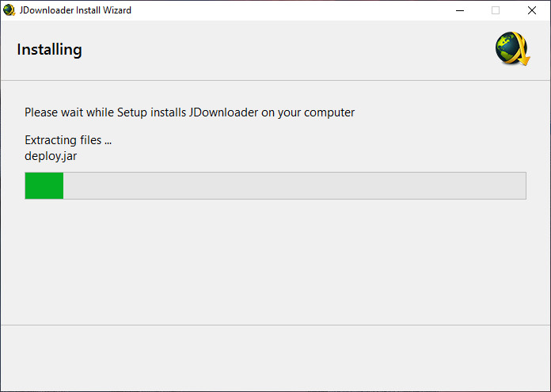Click the gray unfilled part of progress bar
Image resolution: width=551 pixels, height=392 pixels.
click(x=293, y=186)
